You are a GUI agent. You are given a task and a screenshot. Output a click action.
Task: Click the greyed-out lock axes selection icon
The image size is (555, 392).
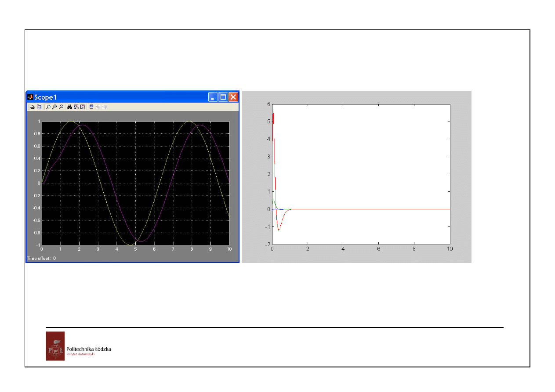[98, 107]
